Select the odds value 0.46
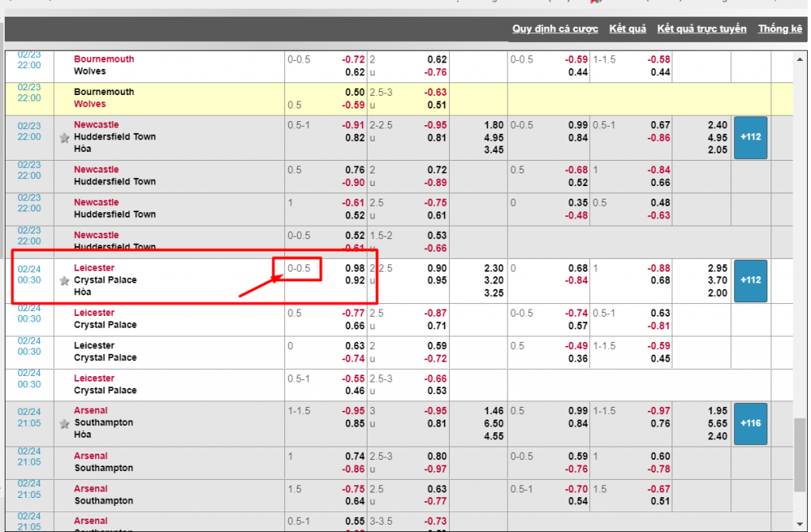 tap(355, 391)
